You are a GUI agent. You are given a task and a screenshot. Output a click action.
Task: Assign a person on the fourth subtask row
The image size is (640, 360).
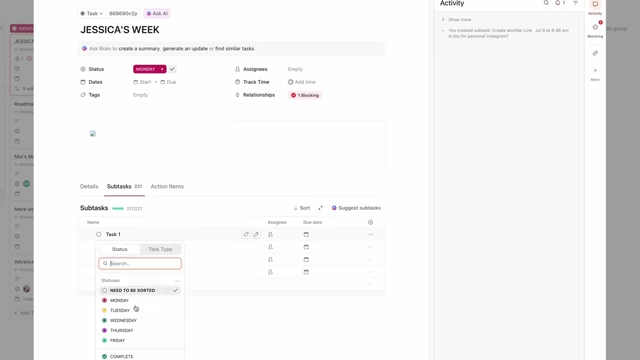pos(270,272)
